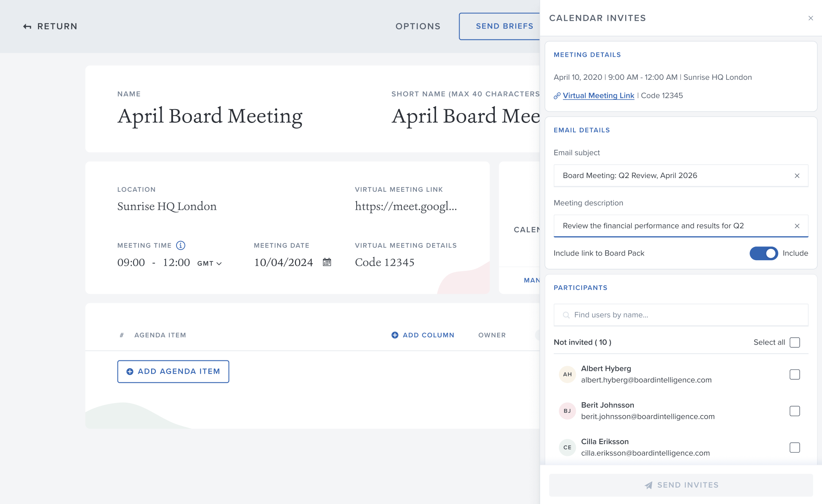The width and height of the screenshot is (822, 504).
Task: Toggle Include link to Board Pack
Action: pyautogui.click(x=764, y=253)
